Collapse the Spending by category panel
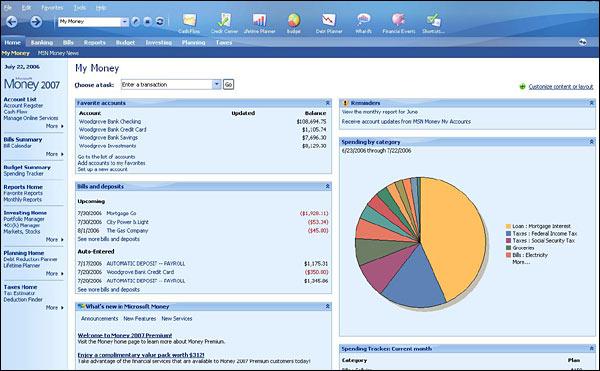The image size is (600, 371). (x=591, y=142)
